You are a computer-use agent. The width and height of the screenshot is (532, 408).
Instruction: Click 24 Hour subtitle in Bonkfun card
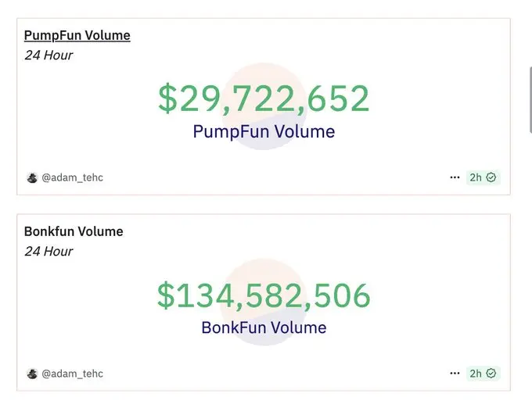point(49,252)
